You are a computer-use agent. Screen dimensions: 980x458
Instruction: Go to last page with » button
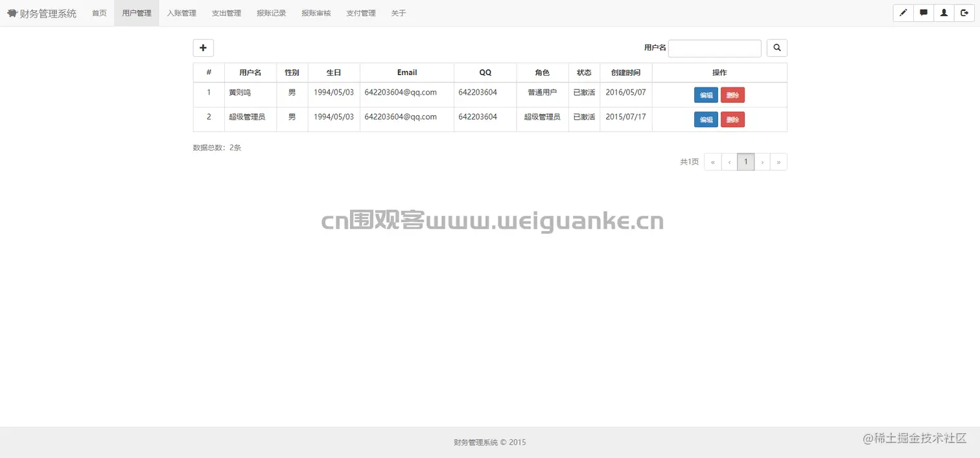click(x=778, y=162)
